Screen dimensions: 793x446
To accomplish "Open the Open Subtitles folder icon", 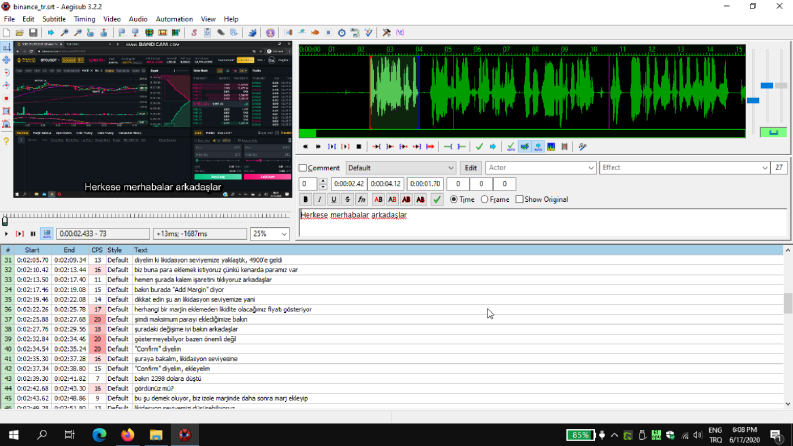I will pos(20,33).
